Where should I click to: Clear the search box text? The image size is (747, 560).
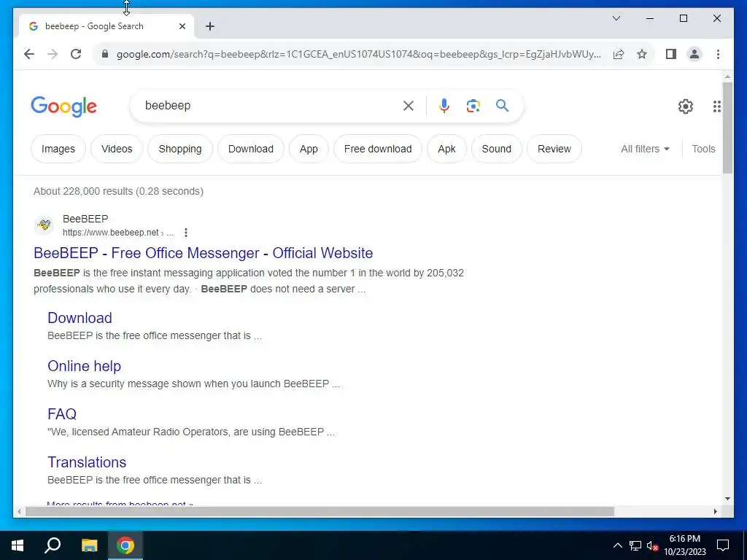tap(409, 106)
